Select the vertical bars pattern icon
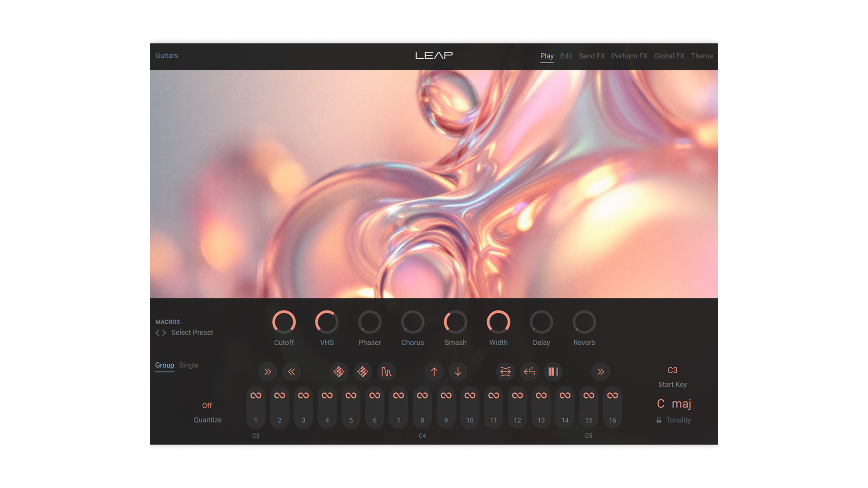The height and width of the screenshot is (488, 868). pos(553,371)
